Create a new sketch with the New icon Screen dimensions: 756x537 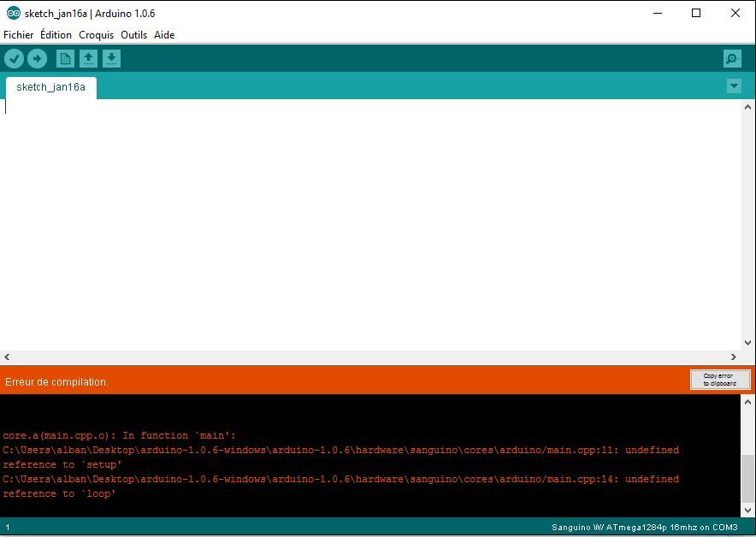pos(65,59)
